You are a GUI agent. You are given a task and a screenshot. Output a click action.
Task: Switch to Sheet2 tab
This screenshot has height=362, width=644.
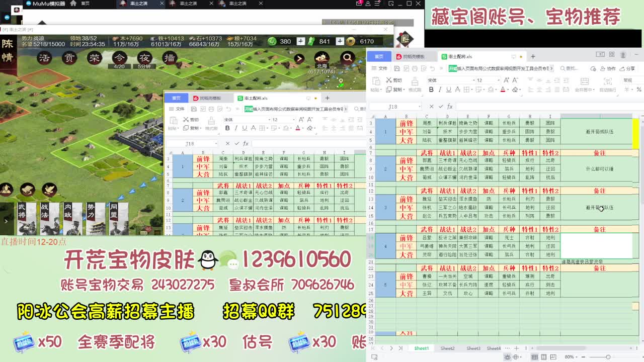(x=447, y=348)
